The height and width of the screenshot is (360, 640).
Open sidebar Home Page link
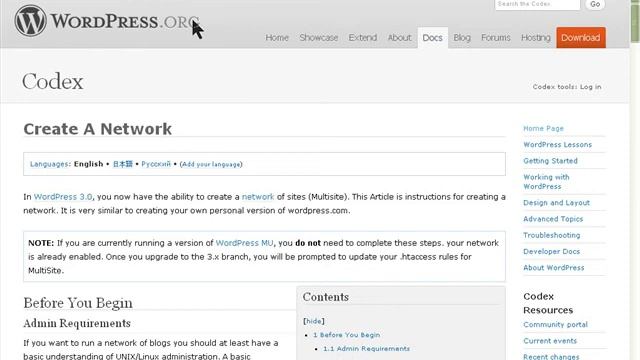[x=543, y=128]
